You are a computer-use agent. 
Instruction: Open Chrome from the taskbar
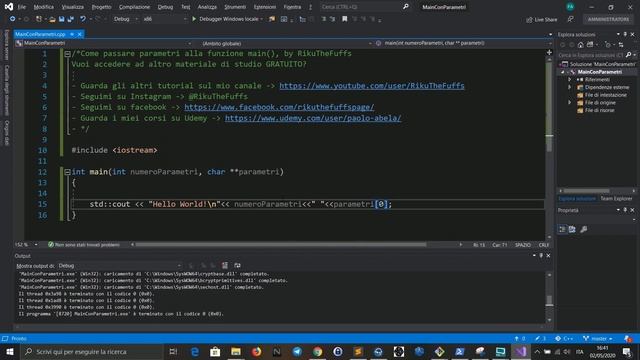click(x=318, y=351)
